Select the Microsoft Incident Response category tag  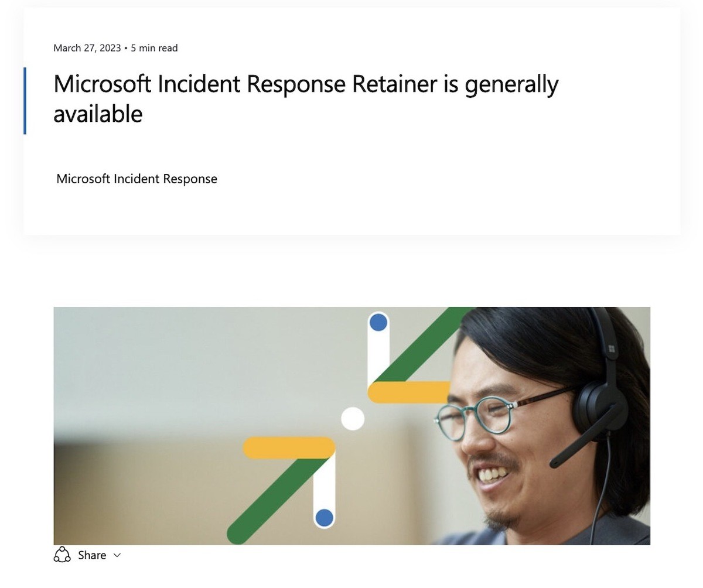point(136,179)
